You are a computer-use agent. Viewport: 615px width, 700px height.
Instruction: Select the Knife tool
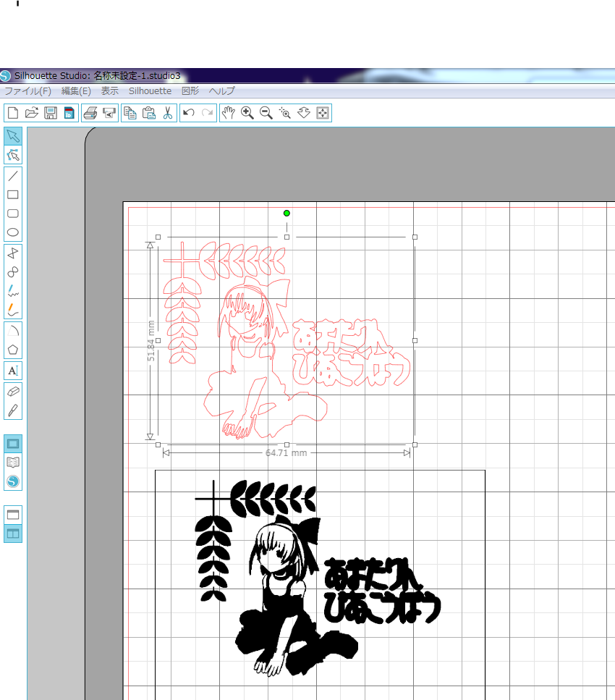coord(13,410)
